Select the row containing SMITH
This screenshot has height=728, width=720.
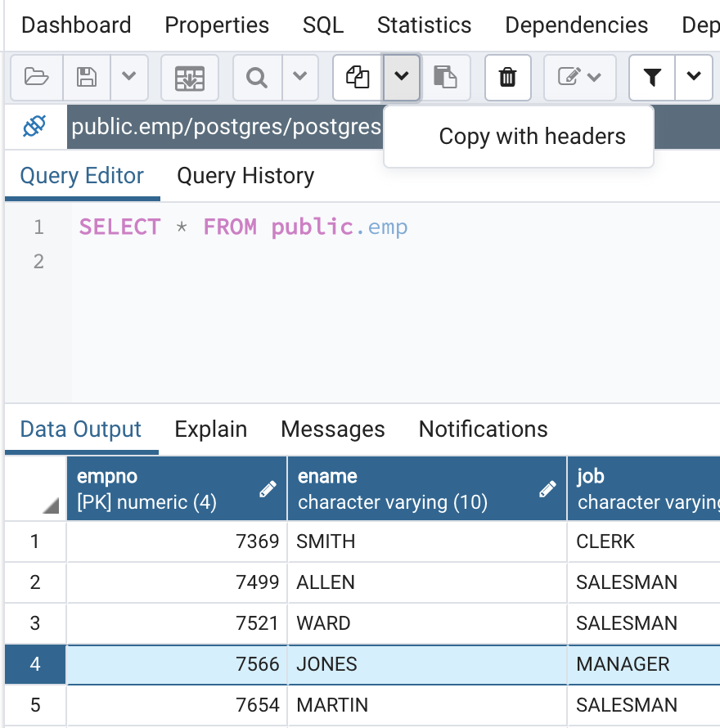34,542
